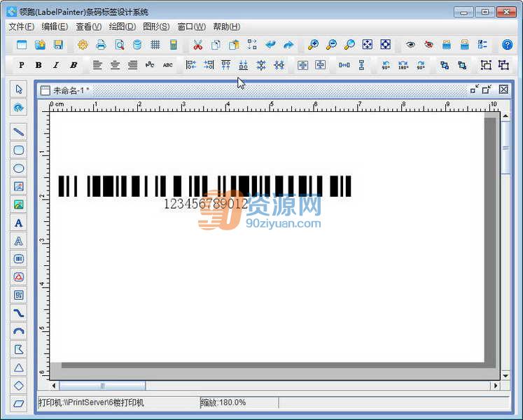Viewport: 523px width, 420px height.
Task: Open the 查看(V) menu
Action: (x=89, y=27)
